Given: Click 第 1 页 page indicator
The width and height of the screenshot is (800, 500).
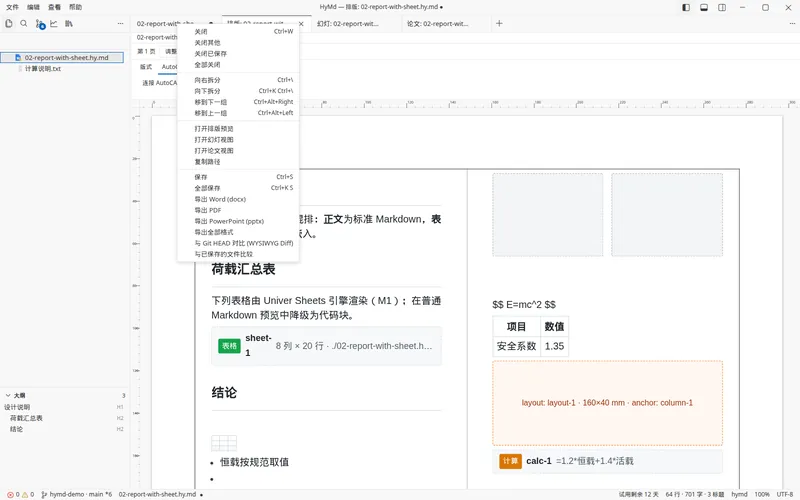Looking at the screenshot, I should [x=146, y=52].
